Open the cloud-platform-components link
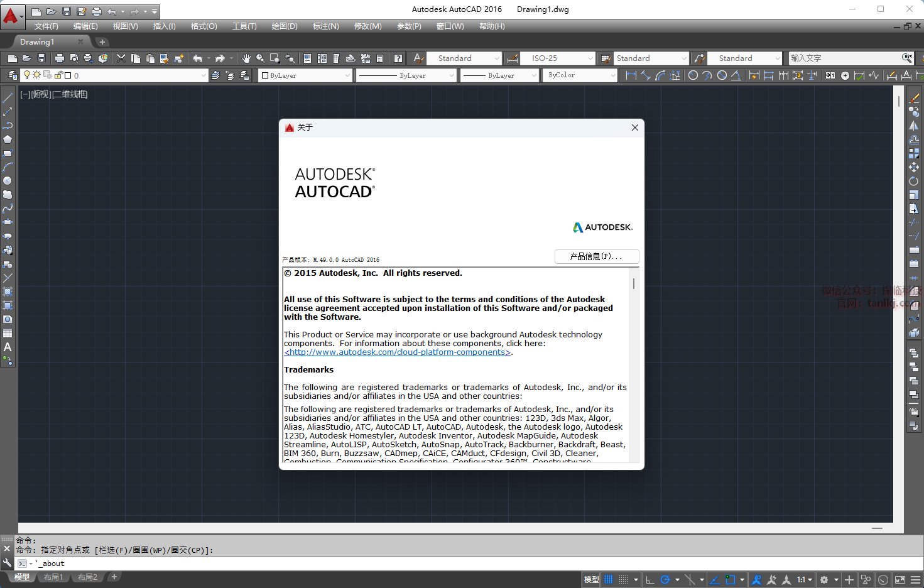 pyautogui.click(x=398, y=352)
